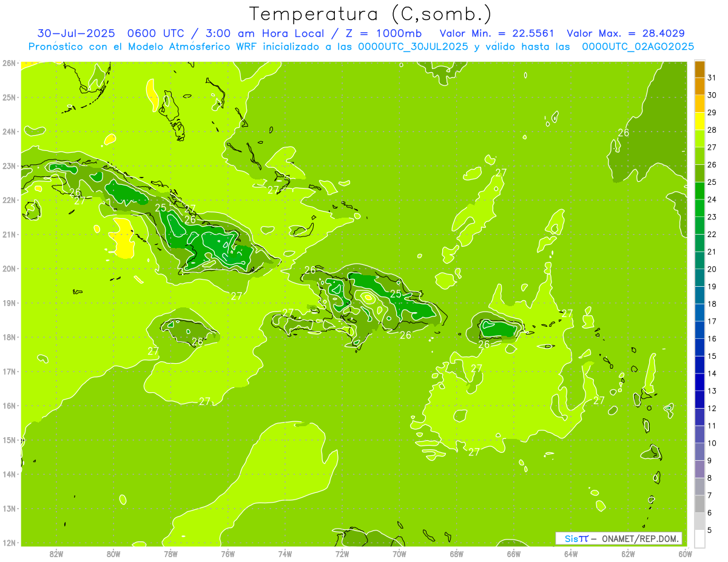
Task: Click the latitude label "18N"
Action: (9, 337)
